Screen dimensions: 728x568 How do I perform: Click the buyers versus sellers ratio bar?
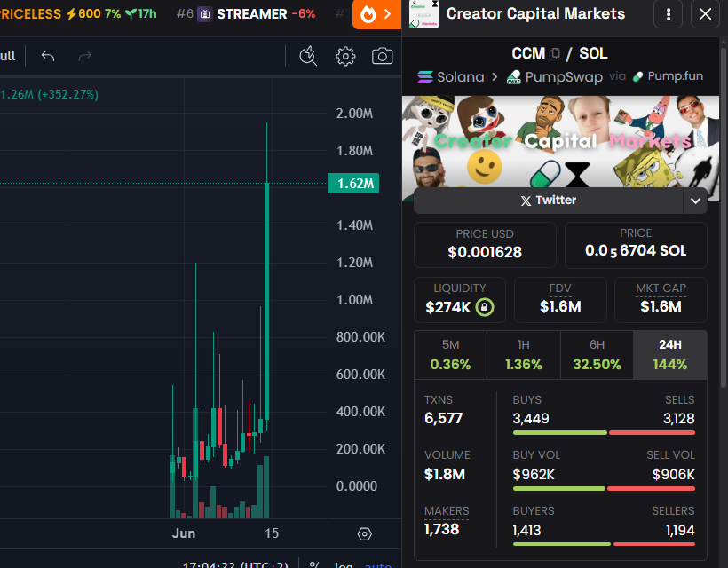(604, 544)
